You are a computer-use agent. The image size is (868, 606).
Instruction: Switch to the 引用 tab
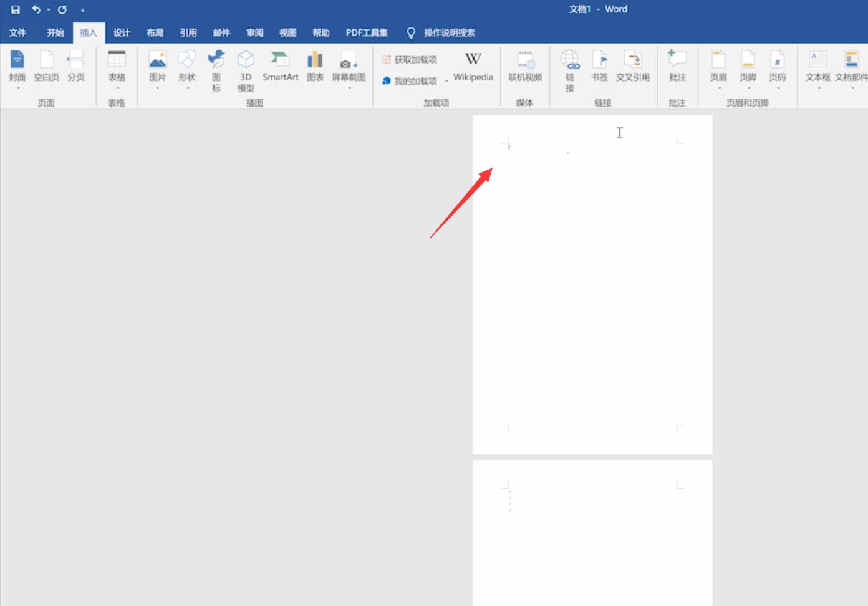pyautogui.click(x=188, y=32)
